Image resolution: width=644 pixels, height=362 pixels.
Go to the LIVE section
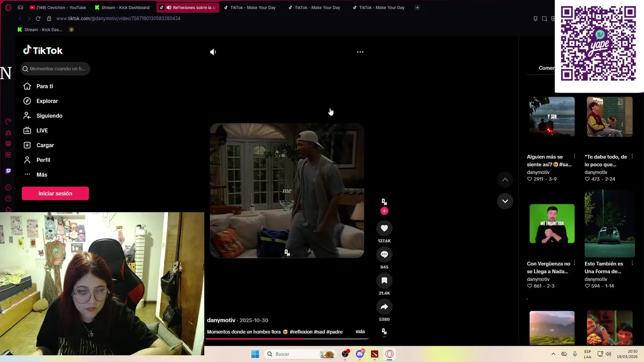(36, 130)
